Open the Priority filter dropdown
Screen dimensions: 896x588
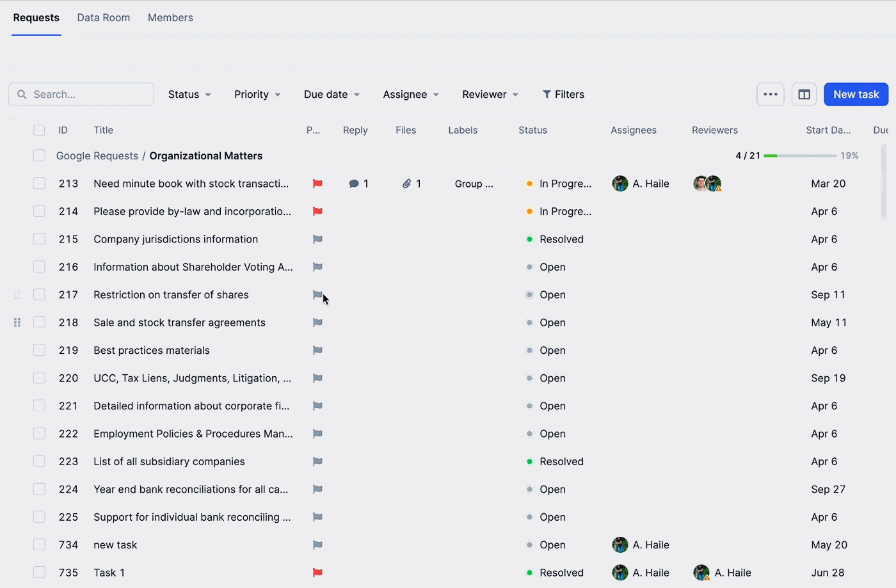[257, 94]
